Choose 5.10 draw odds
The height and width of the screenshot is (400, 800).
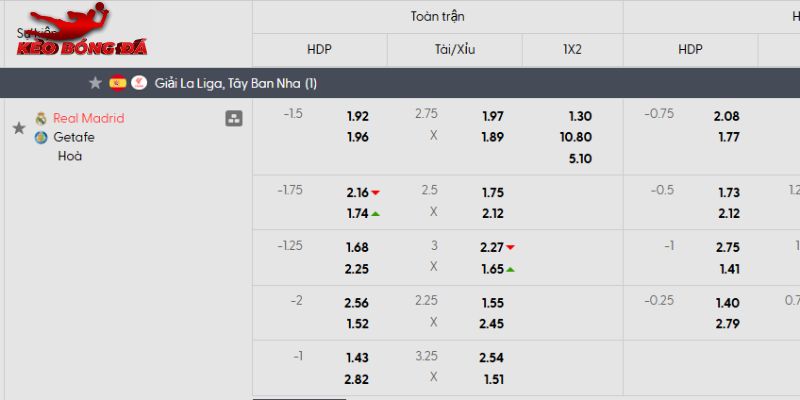[x=579, y=158]
